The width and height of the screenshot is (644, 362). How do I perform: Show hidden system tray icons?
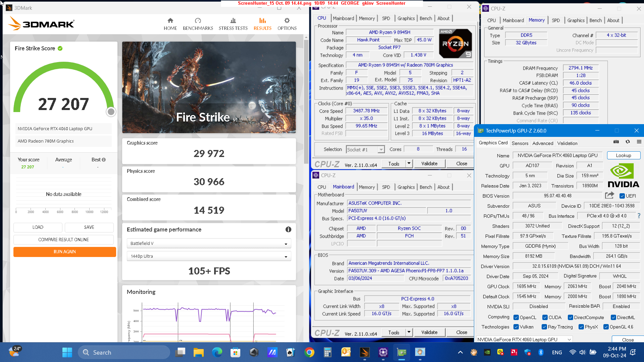tap(460, 352)
